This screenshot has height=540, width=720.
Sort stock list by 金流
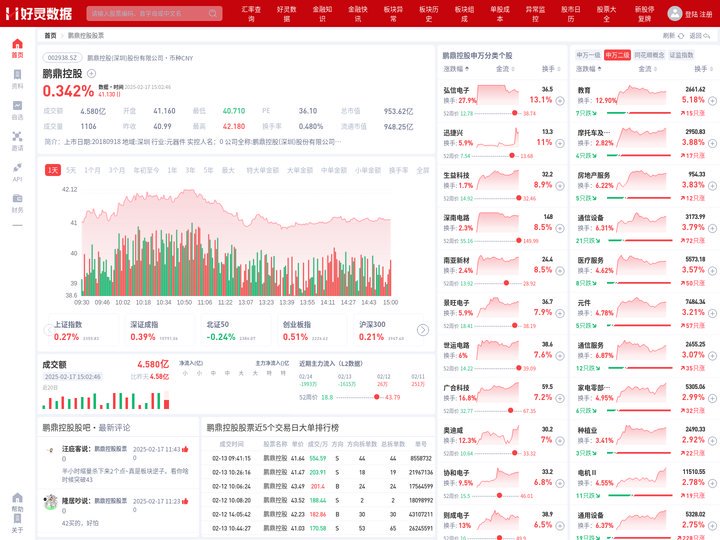click(505, 69)
